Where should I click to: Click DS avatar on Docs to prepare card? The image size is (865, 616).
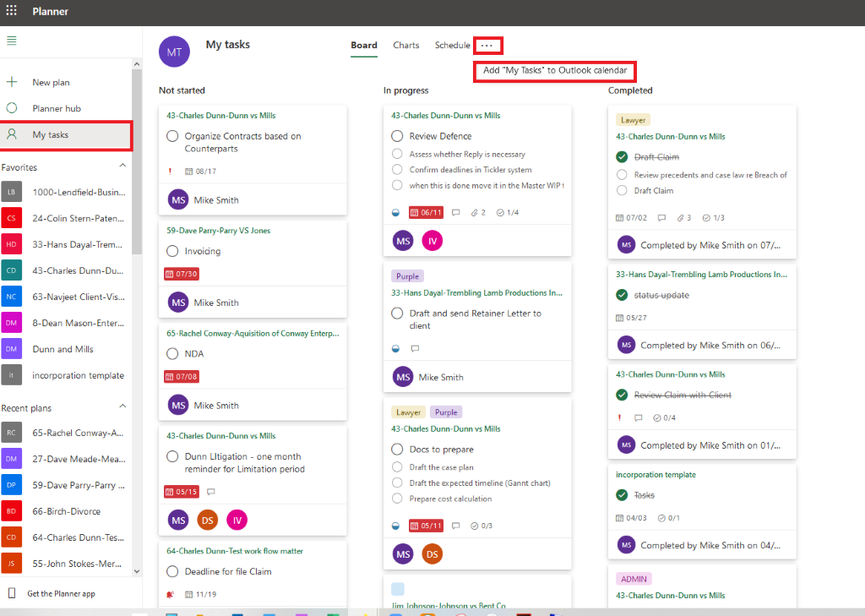pos(432,554)
